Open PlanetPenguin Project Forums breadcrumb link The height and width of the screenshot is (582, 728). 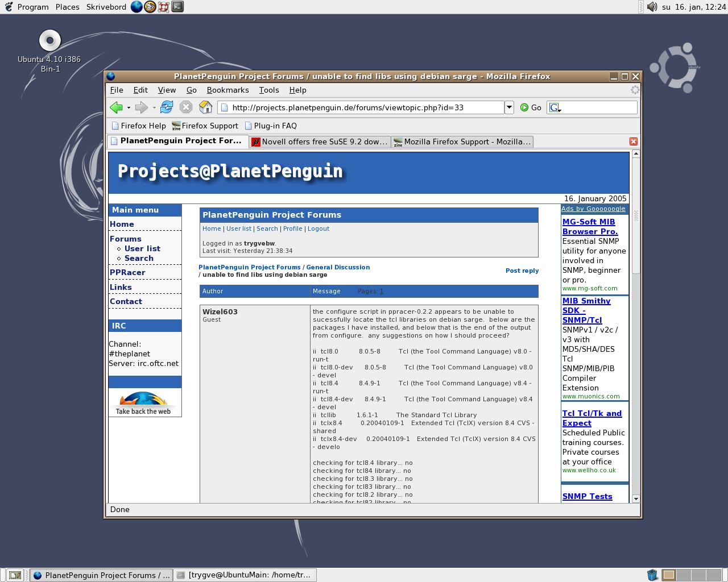250,267
